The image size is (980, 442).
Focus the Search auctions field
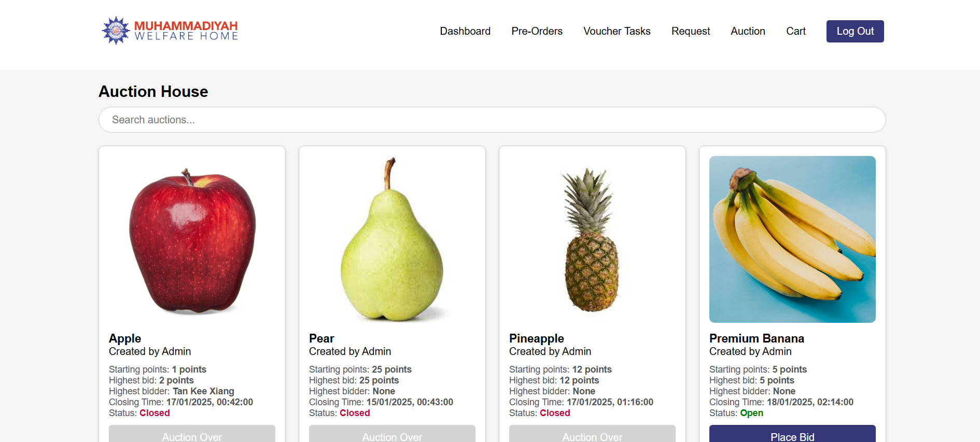(492, 120)
